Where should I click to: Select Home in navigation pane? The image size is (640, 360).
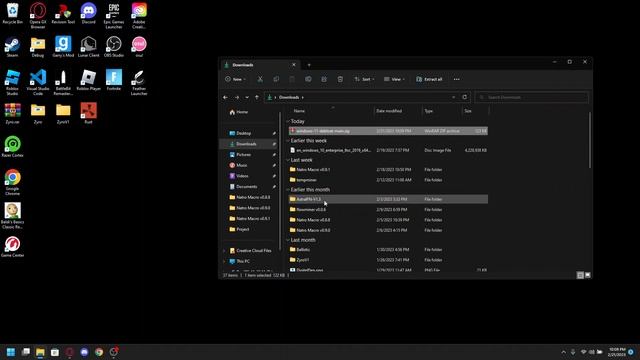[239, 112]
